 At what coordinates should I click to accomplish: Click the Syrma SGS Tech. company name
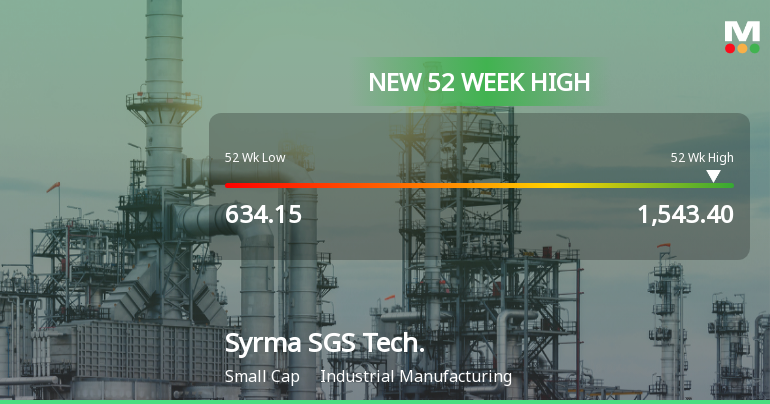point(325,343)
